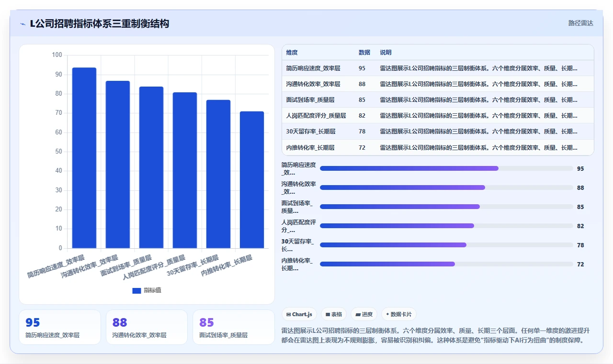The width and height of the screenshot is (613, 364).
Task: Click the y-axis label 100
Action: [x=57, y=55]
